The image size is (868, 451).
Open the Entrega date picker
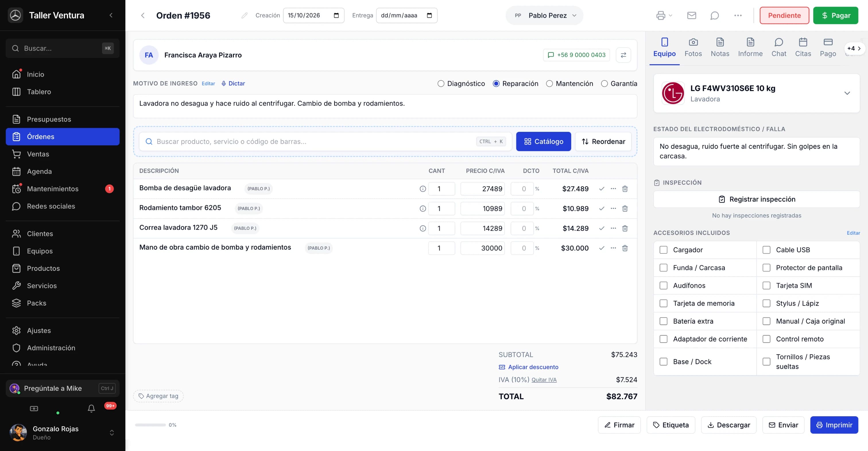pos(429,16)
